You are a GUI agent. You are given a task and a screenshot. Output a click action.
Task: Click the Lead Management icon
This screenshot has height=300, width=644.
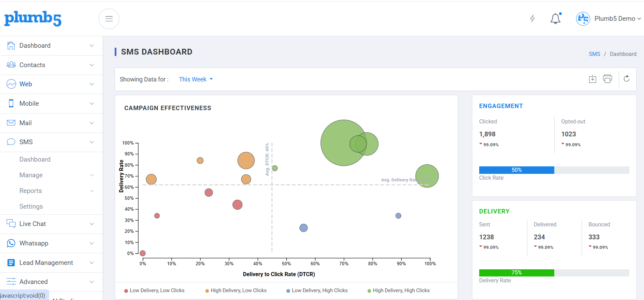(11, 262)
